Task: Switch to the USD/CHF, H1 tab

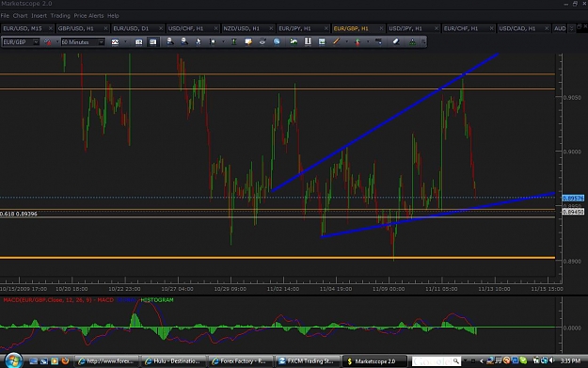Action: 193,28
